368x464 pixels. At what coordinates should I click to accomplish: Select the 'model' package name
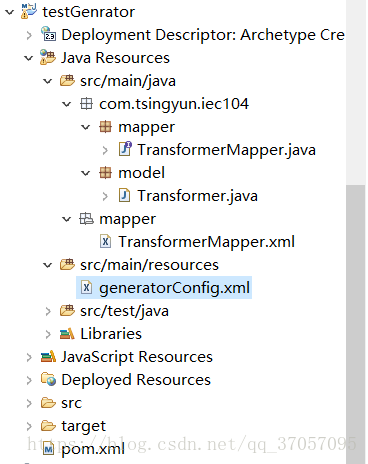pos(141,173)
